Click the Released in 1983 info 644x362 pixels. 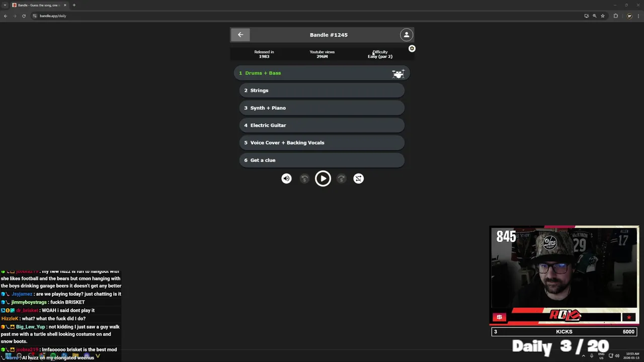click(x=264, y=54)
